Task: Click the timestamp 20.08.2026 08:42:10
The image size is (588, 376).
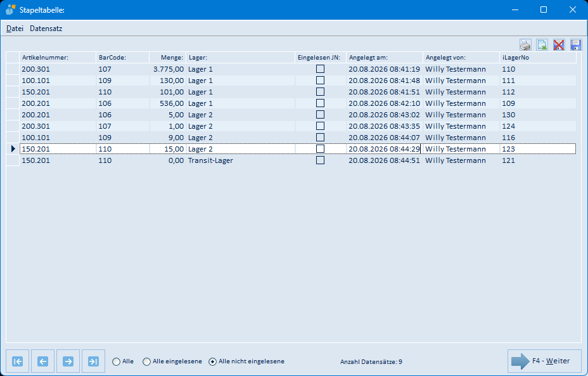Action: pyautogui.click(x=384, y=103)
